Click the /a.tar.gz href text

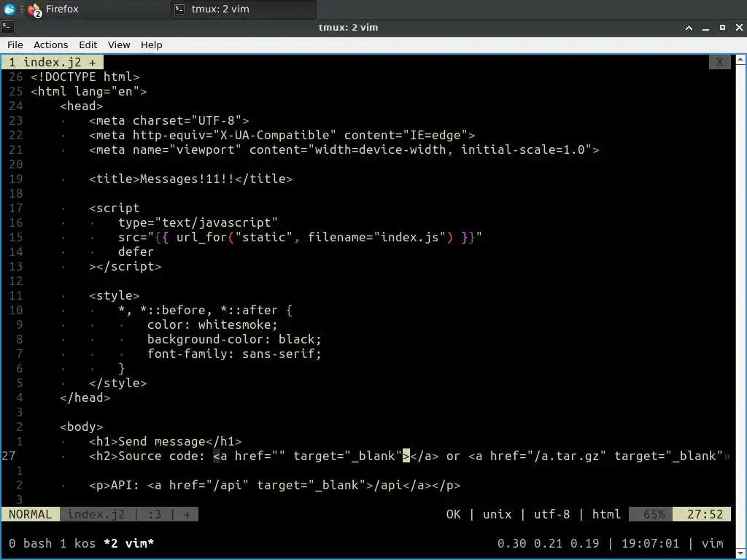click(x=570, y=456)
